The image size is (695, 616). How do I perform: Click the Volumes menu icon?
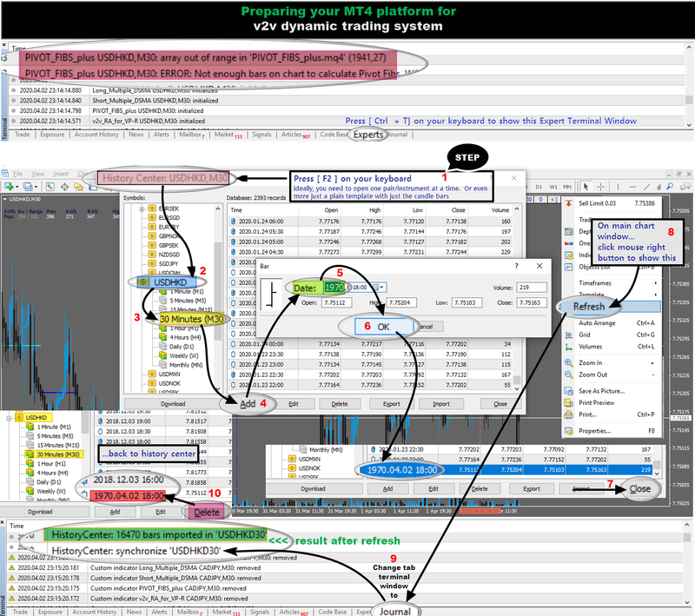click(569, 347)
